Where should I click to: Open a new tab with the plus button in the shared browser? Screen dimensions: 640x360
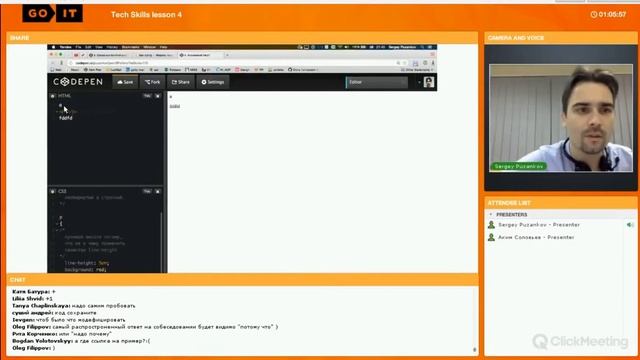click(x=227, y=55)
